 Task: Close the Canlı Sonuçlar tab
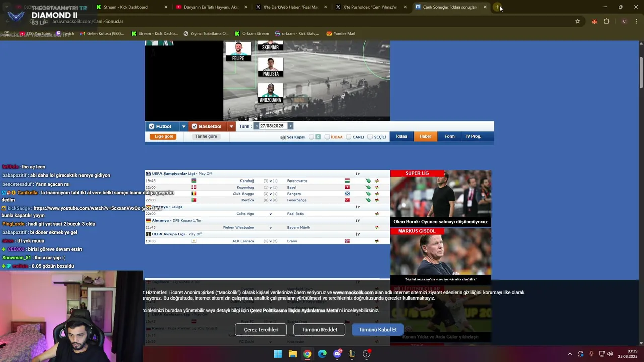(485, 7)
